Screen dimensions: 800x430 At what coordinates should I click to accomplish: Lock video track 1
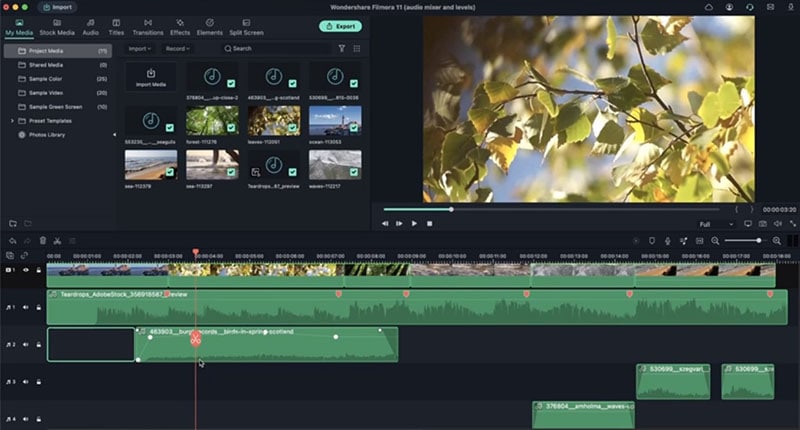point(38,270)
